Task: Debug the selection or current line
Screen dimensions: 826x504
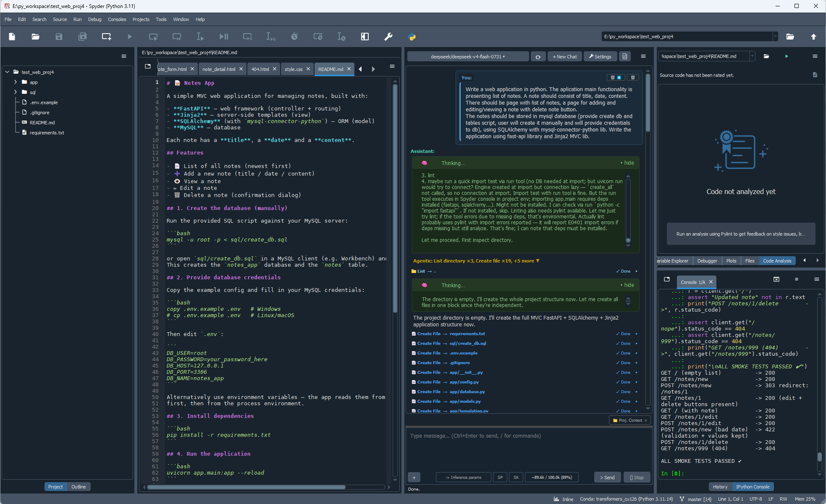Action: point(271,37)
